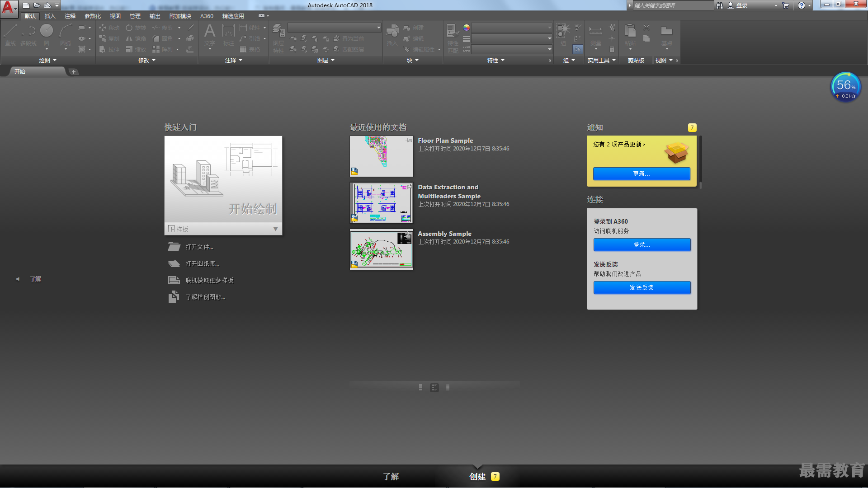Expand the 特性 (Properties) panel
Screen dimensions: 868x488
[x=495, y=60]
